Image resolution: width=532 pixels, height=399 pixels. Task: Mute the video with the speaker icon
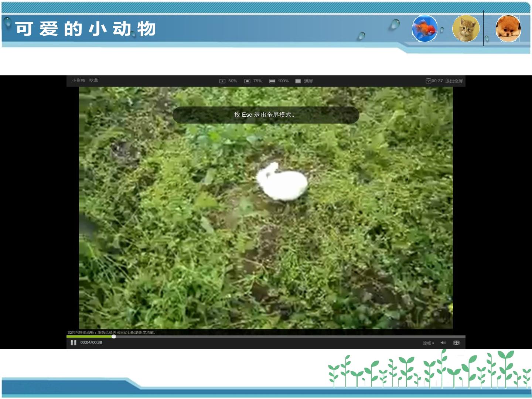tap(444, 343)
